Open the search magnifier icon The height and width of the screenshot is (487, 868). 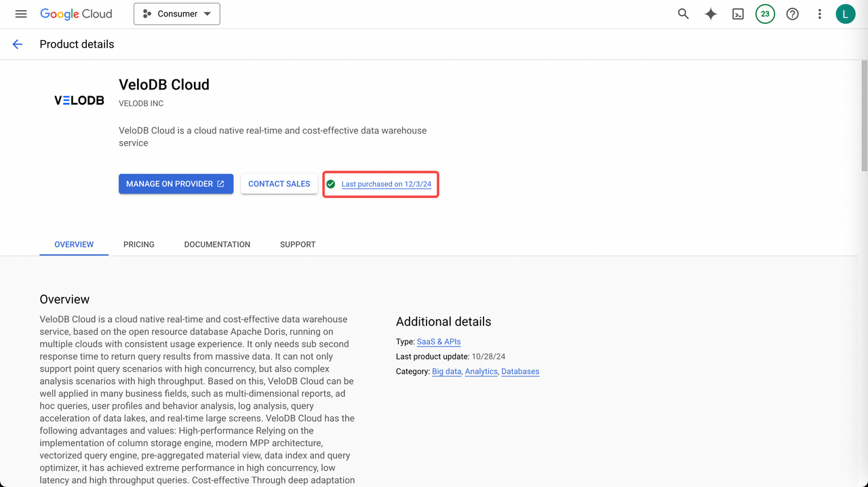[684, 14]
